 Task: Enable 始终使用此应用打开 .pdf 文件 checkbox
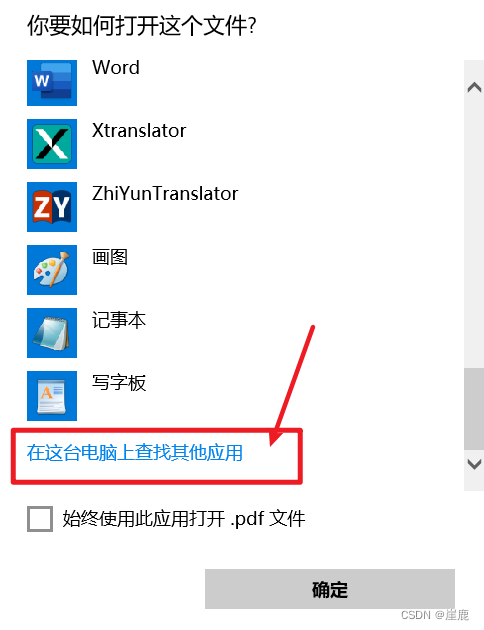point(40,519)
